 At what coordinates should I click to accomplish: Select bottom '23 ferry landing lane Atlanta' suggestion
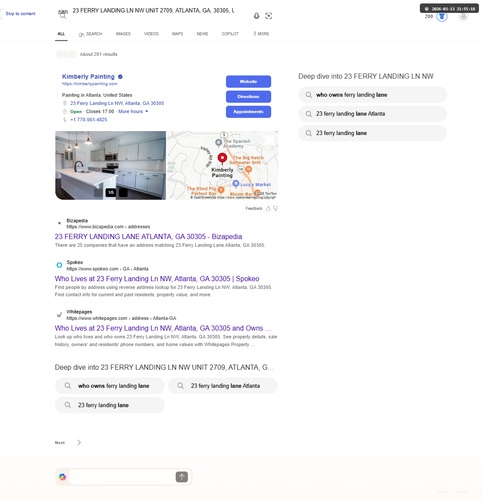point(223,386)
